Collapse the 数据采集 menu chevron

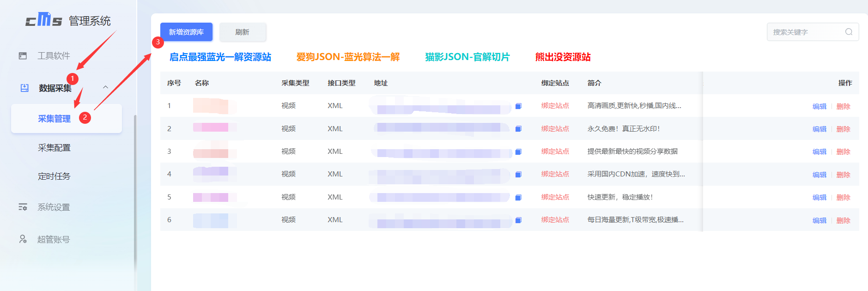click(x=105, y=87)
